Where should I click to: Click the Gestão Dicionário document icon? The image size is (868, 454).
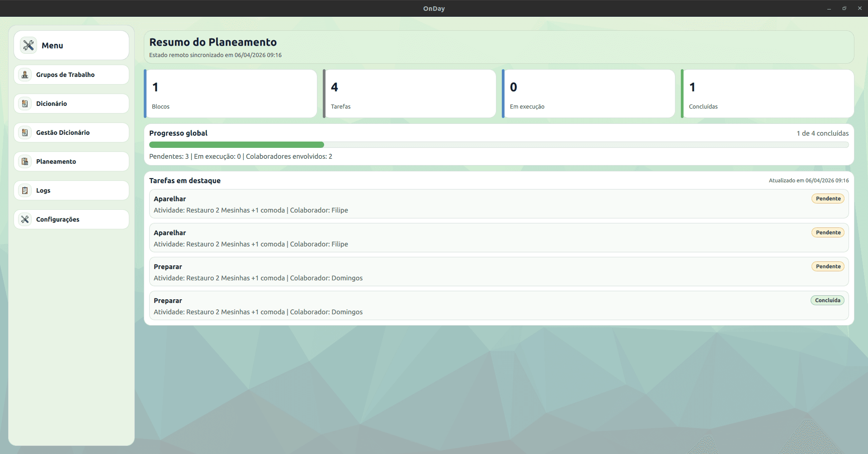tap(25, 132)
